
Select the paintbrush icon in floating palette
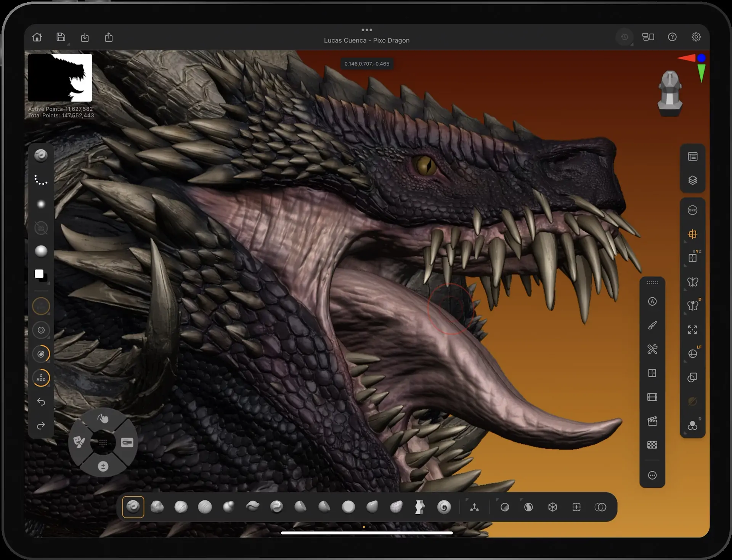[x=652, y=326]
